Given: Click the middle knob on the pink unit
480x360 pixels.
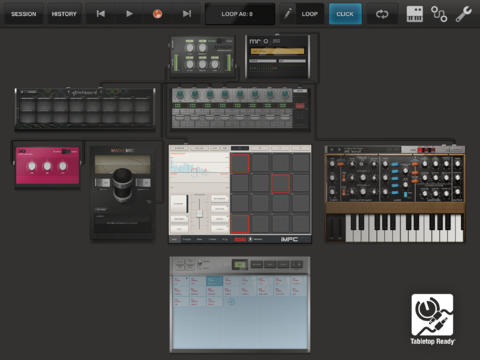Looking at the screenshot, I should pos(47,166).
